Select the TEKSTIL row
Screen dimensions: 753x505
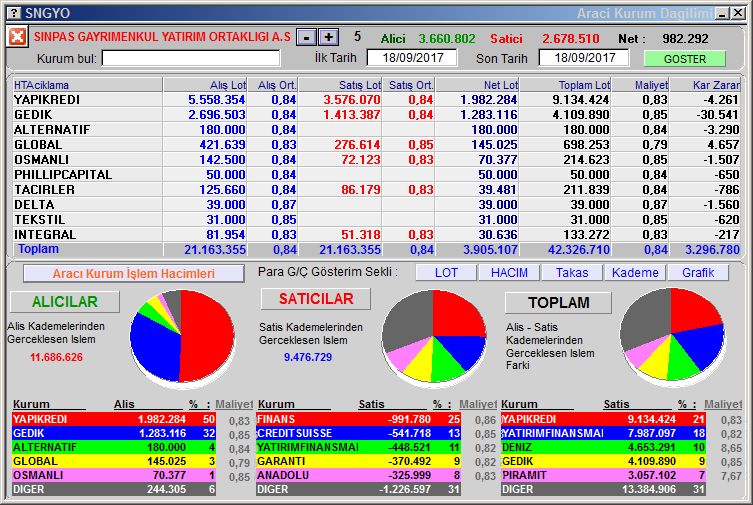[x=376, y=219]
